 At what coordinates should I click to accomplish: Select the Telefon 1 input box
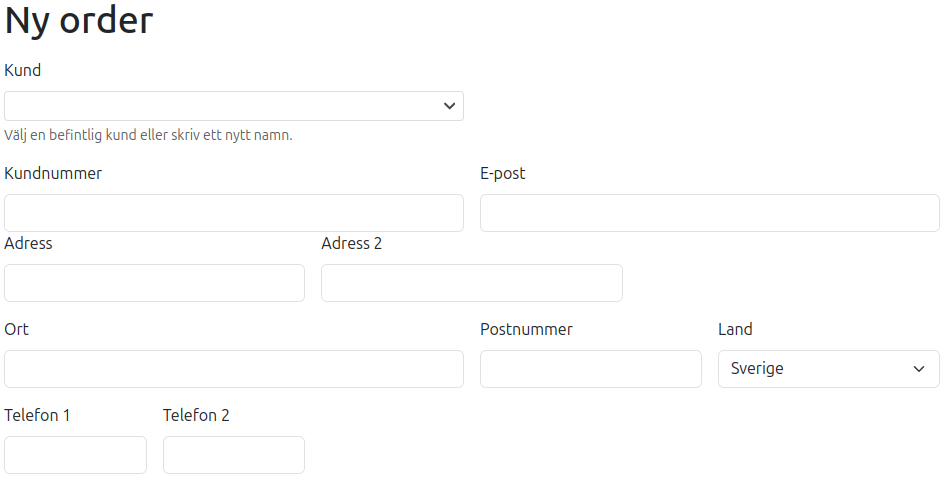75,455
